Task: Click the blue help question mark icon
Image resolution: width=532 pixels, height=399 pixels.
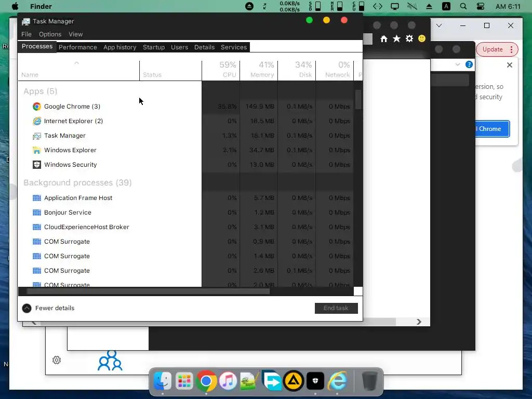Action: 469,64
